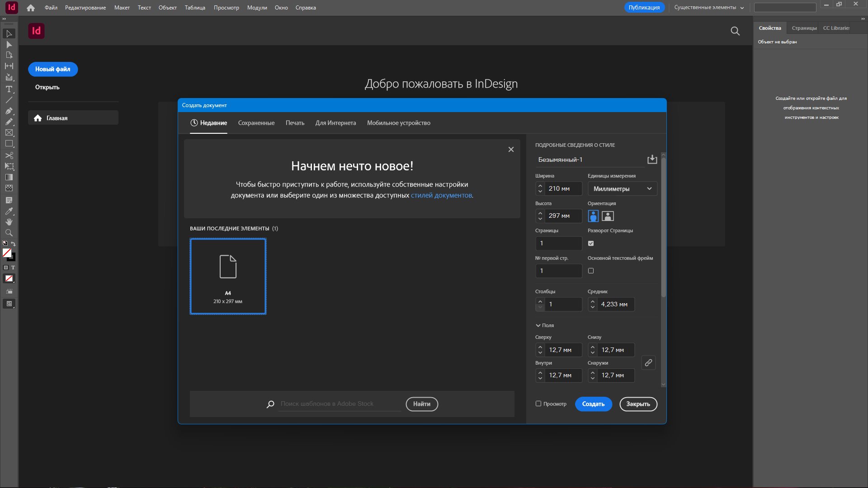868x488 pixels.
Task: Select the Hand tool
Action: (x=9, y=222)
